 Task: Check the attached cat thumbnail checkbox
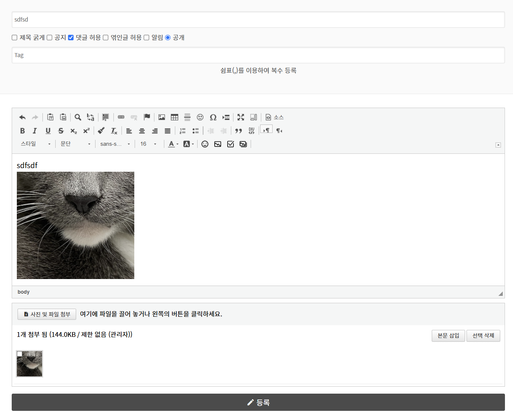20,354
